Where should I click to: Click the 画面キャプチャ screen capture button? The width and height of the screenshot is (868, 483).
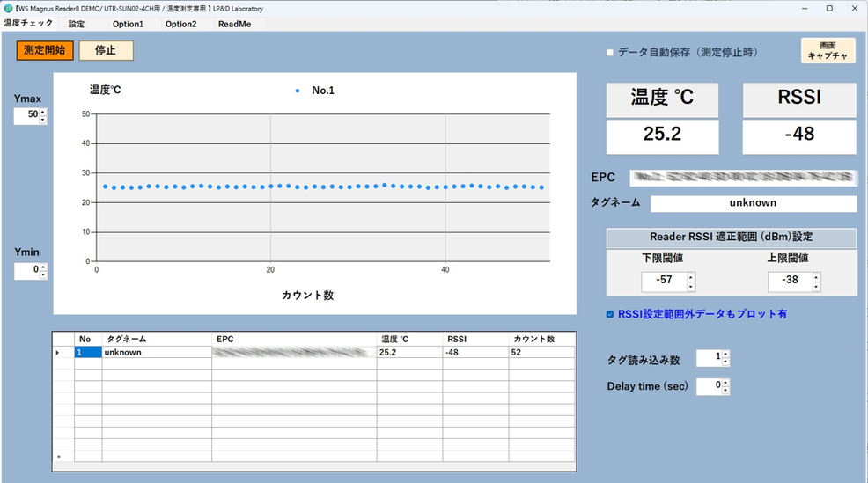click(x=828, y=50)
